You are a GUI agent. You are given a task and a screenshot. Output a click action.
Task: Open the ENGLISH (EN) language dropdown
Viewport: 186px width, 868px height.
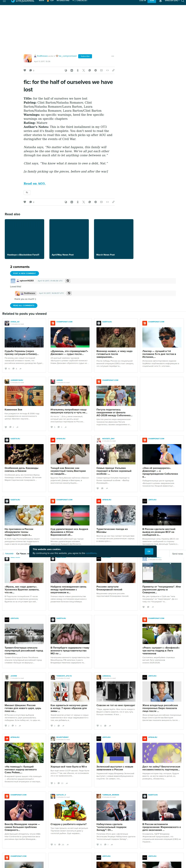click(172, 1)
